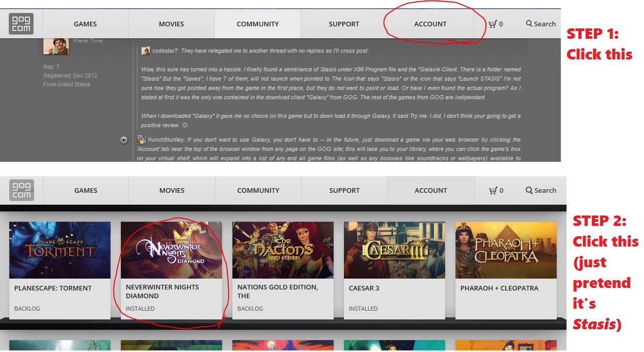The image size is (644, 352).
Task: Open the ACCOUNT menu on the forum page
Action: 430,24
